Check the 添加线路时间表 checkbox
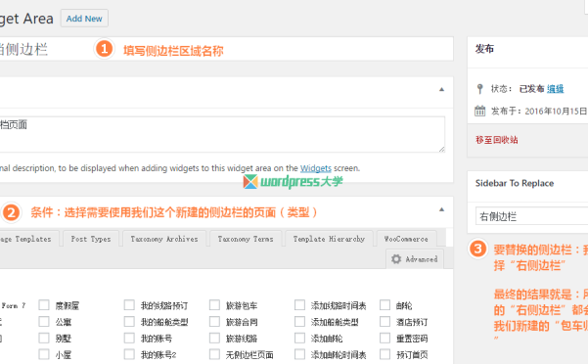The image size is (588, 364). (x=299, y=305)
